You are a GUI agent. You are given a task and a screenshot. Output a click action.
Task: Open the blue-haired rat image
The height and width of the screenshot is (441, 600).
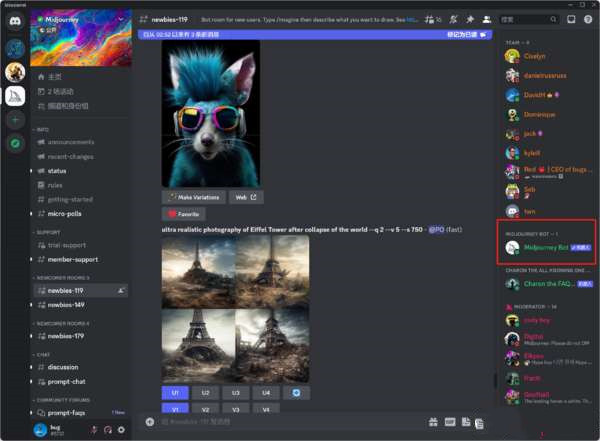(211, 114)
